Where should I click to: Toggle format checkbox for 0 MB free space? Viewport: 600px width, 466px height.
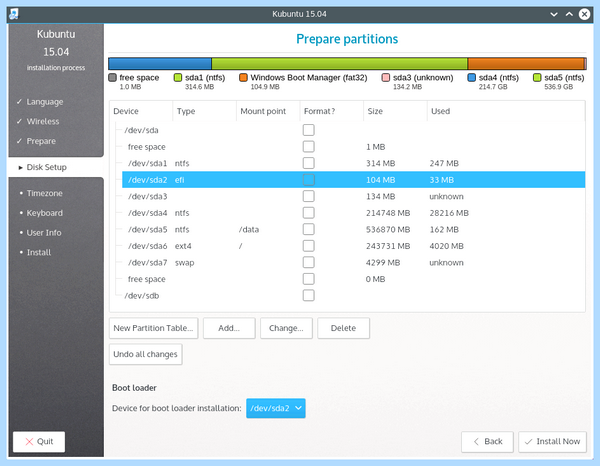click(x=308, y=279)
